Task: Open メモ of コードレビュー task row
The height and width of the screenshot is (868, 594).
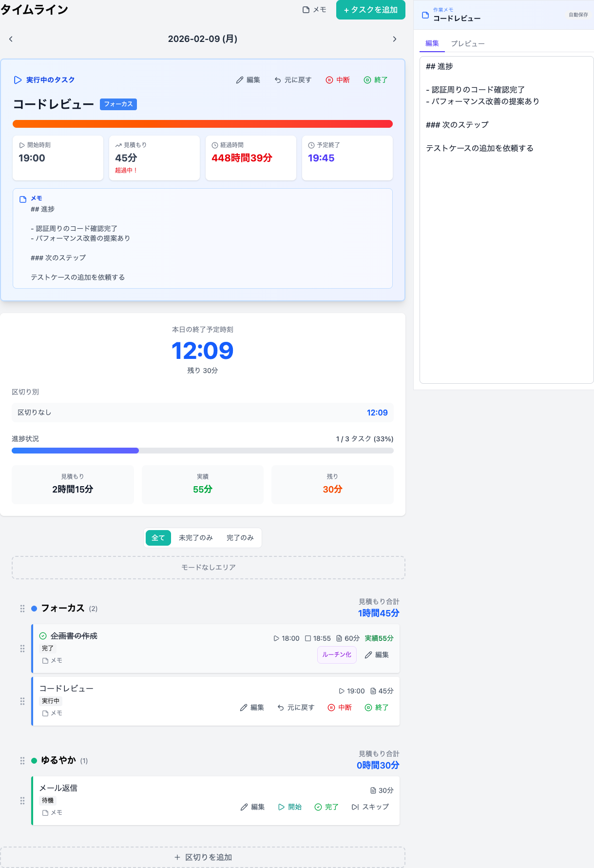Action: (x=53, y=713)
